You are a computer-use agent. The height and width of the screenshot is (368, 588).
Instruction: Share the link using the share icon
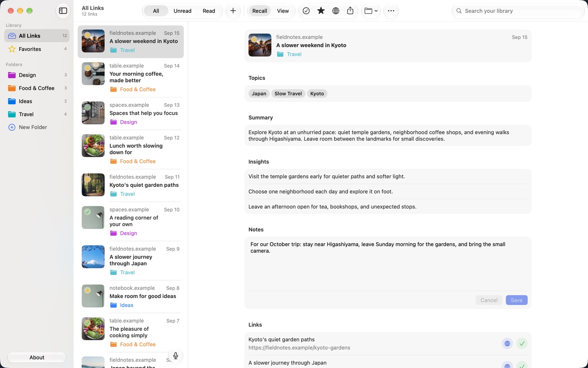coord(350,11)
